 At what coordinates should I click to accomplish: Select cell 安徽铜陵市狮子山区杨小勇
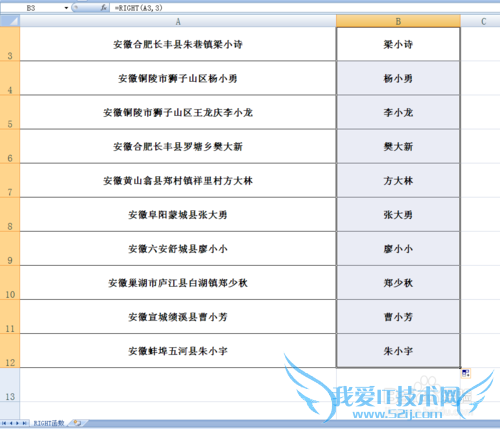[178, 78]
